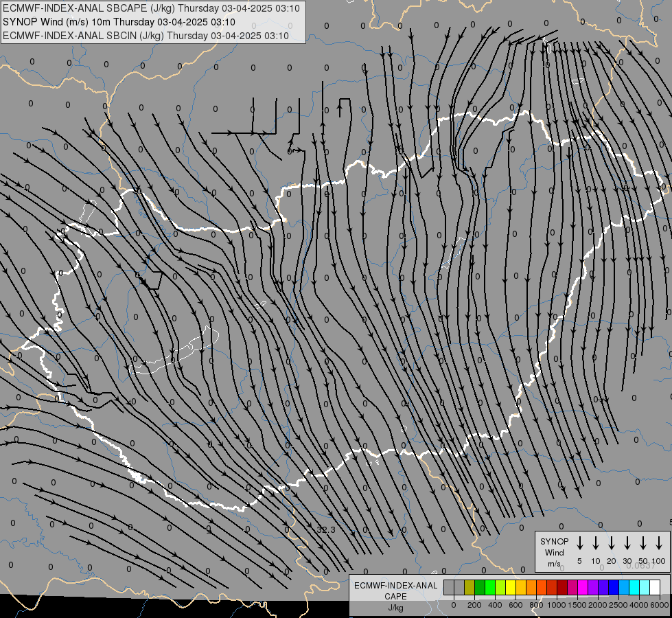Click the '30' speed label in the wind legend
The width and height of the screenshot is (672, 618).
[627, 561]
